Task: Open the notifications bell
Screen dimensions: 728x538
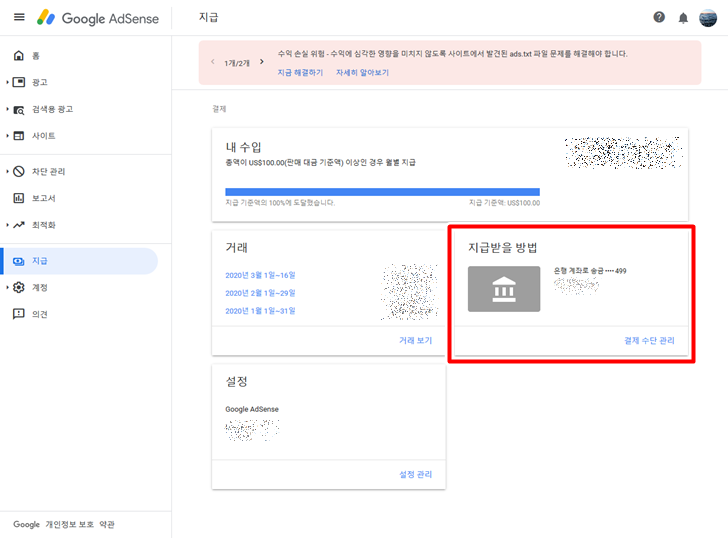Action: tap(684, 18)
